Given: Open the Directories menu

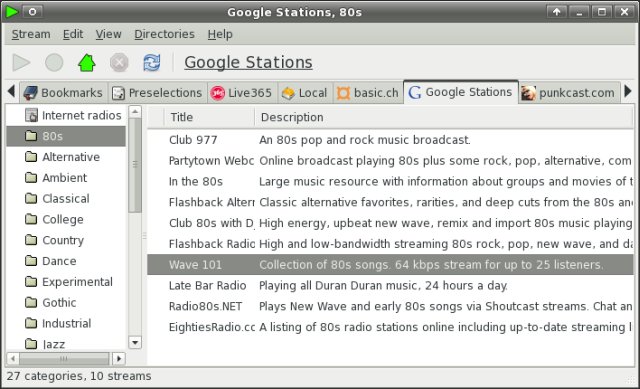Looking at the screenshot, I should point(164,34).
